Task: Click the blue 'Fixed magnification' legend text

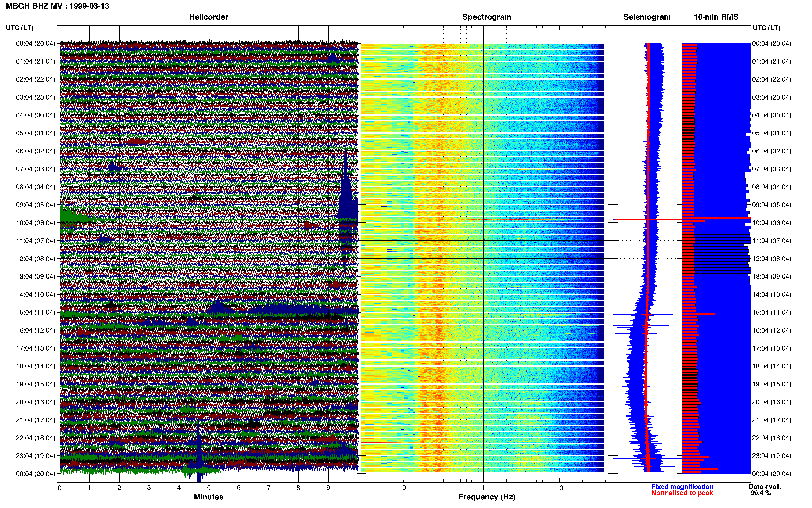Action: click(x=682, y=487)
